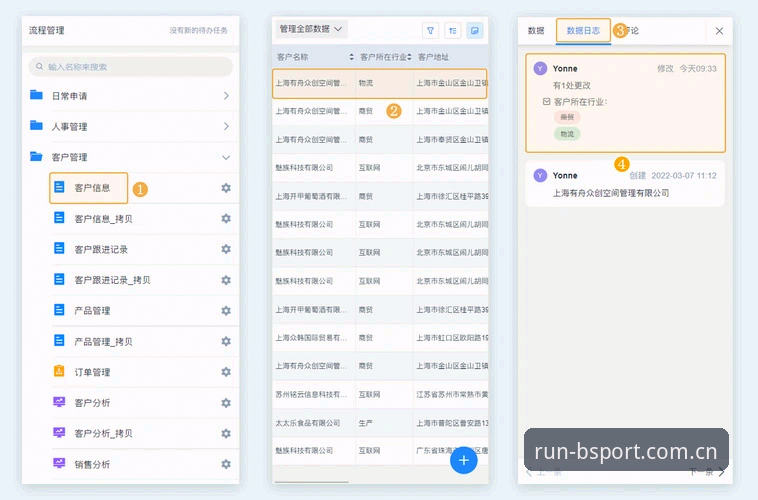Click the 生产 industry cell
Screen dimensions: 758x500
pos(365,423)
